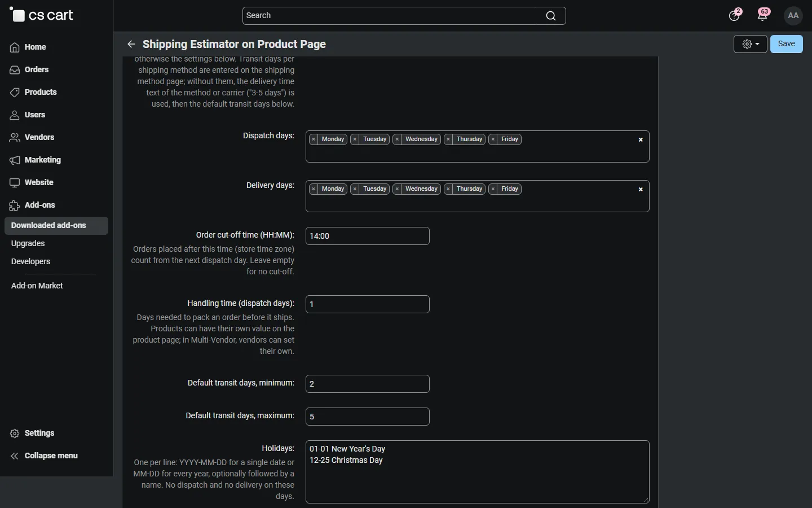812x508 pixels.
Task: Remove Tuesday from Delivery days
Action: pyautogui.click(x=355, y=189)
